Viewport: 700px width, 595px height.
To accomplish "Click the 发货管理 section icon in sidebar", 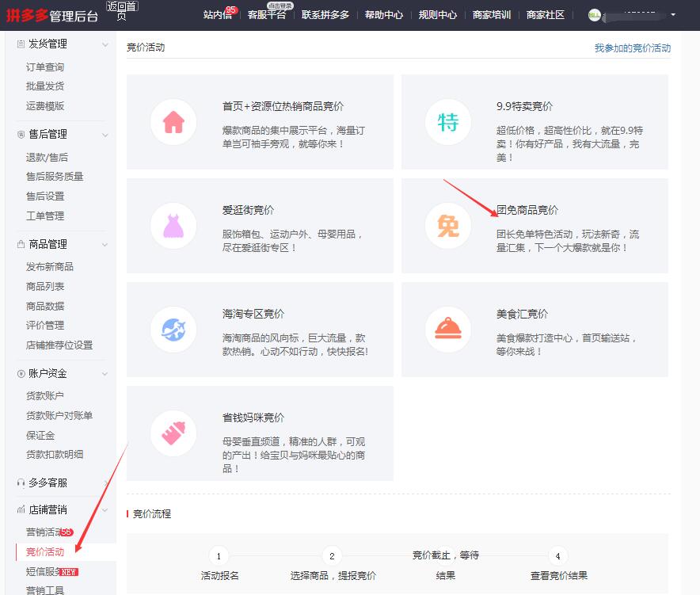I will [21, 44].
